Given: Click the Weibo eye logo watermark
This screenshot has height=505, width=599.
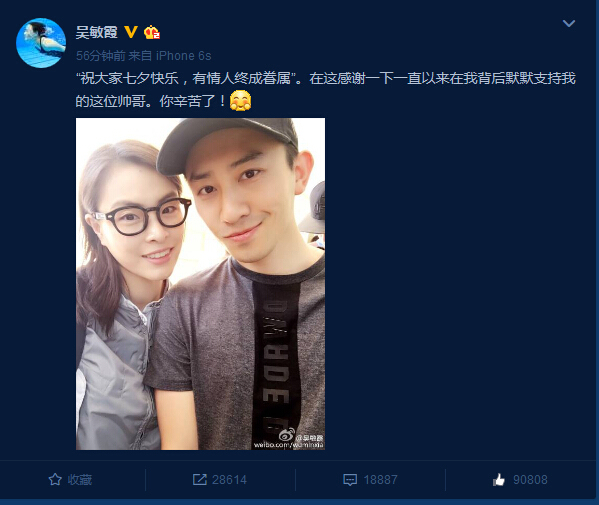Looking at the screenshot, I should pyautogui.click(x=287, y=434).
